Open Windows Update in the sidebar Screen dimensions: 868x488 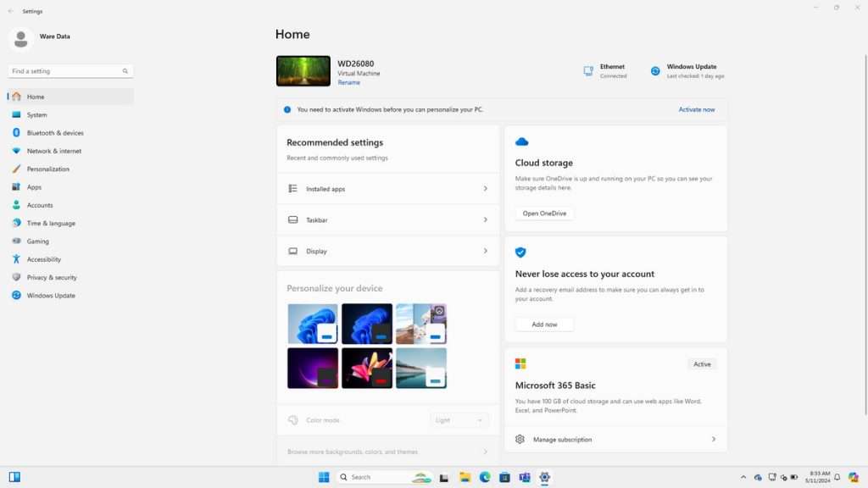click(70, 296)
